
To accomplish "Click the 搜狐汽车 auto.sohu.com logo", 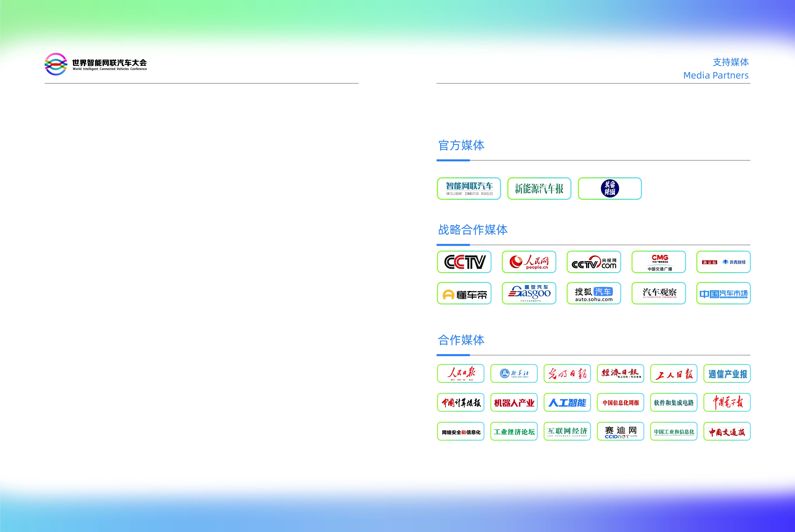I will click(x=594, y=293).
